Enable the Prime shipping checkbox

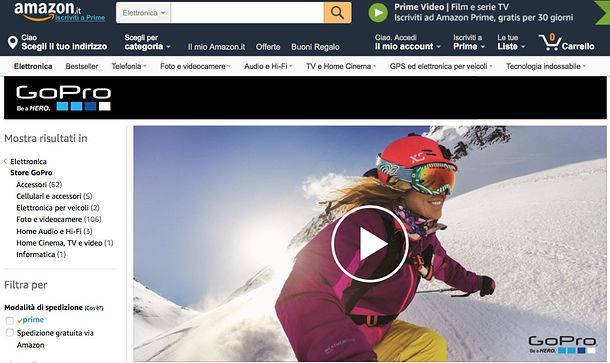click(x=10, y=321)
